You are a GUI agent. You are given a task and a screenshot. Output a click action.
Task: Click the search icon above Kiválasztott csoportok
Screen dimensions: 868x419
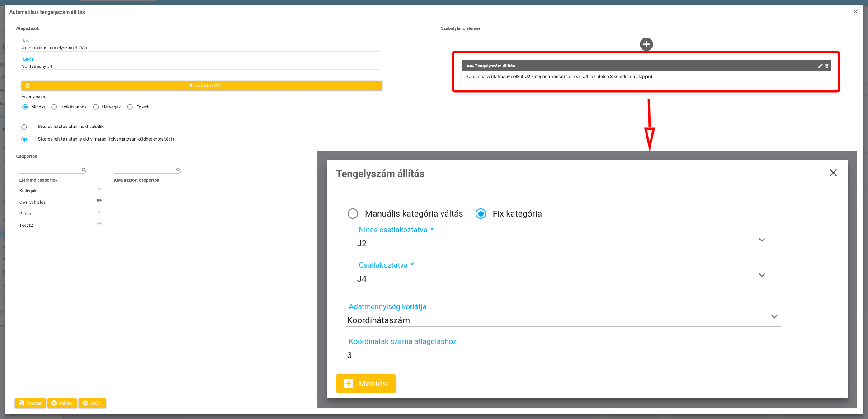pos(179,170)
